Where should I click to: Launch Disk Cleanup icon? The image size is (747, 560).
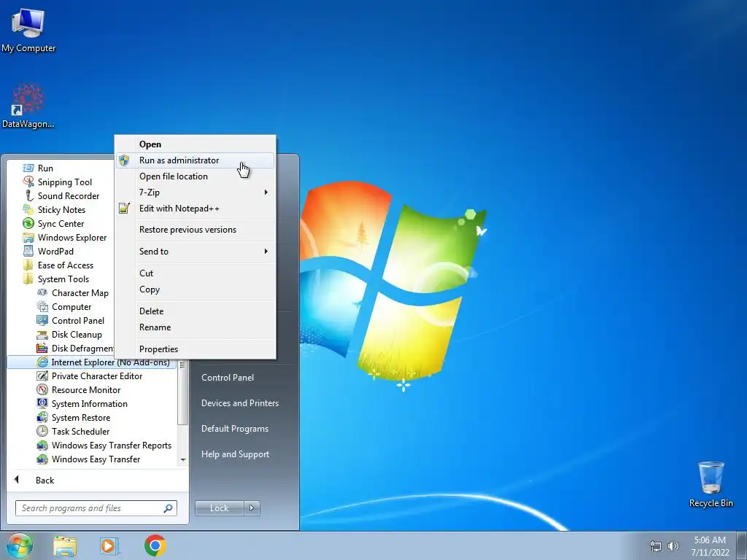[42, 334]
